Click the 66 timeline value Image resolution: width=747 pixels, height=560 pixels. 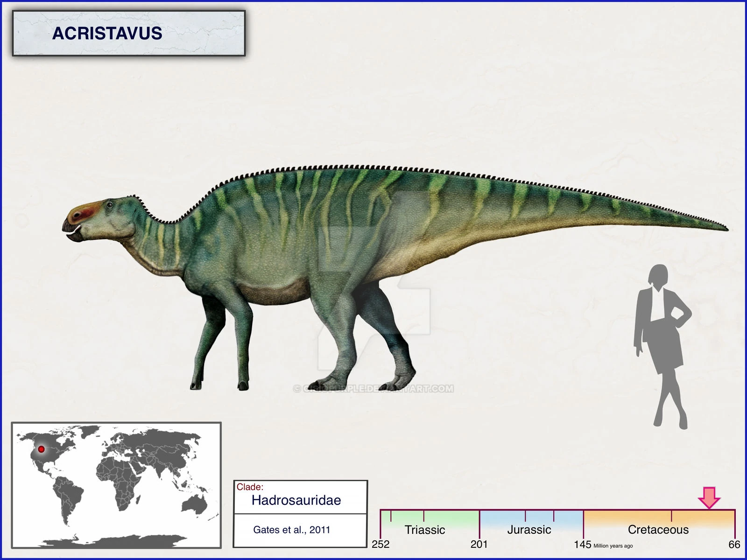tap(734, 544)
